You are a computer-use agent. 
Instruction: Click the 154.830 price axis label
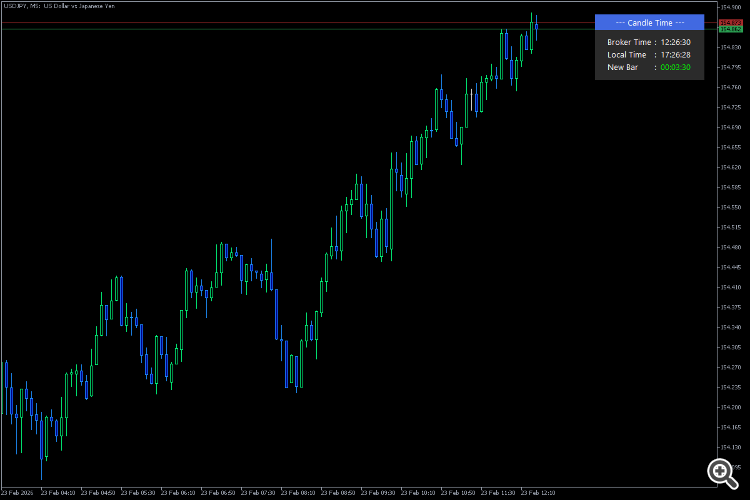(x=730, y=47)
